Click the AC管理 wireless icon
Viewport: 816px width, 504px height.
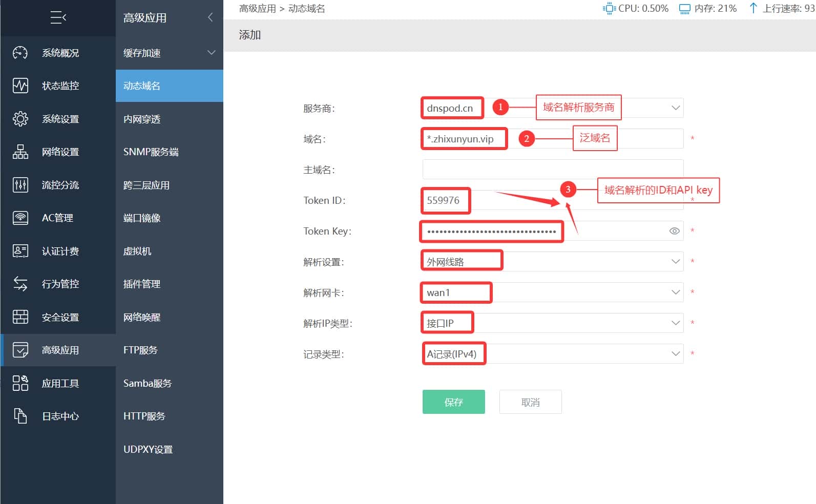point(20,218)
